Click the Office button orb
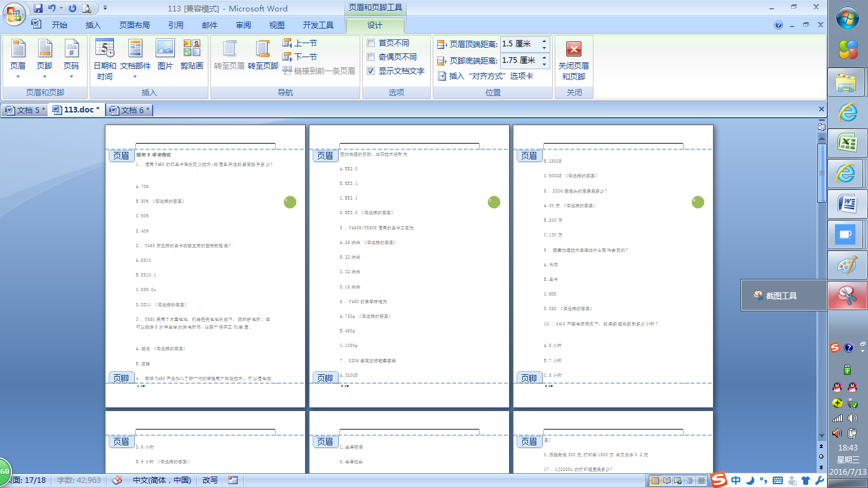This screenshot has height=488, width=868. point(14,13)
